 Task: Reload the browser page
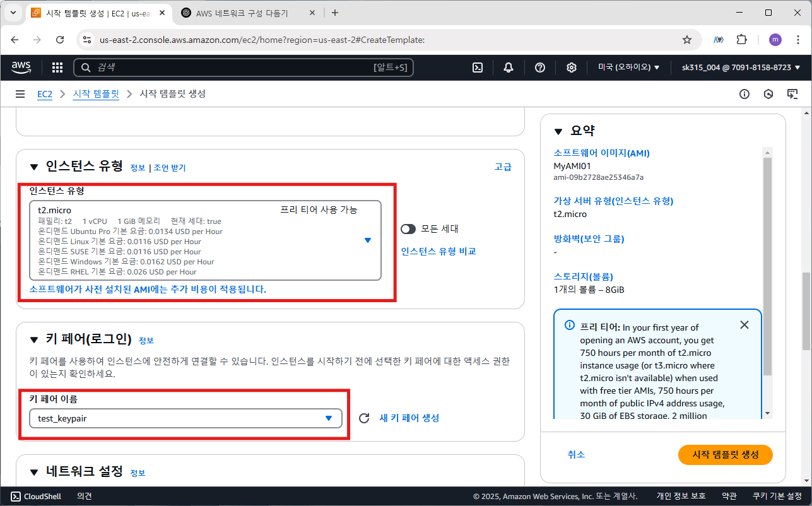tap(60, 40)
